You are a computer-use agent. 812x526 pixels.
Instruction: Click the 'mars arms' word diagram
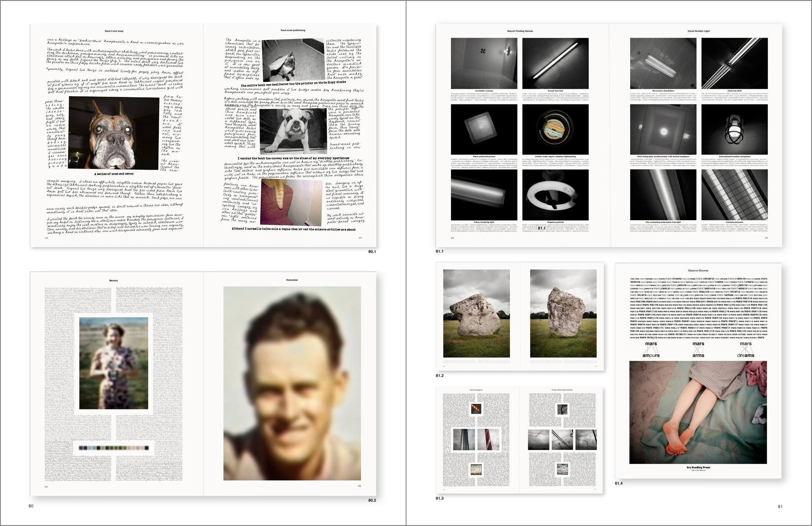698,349
